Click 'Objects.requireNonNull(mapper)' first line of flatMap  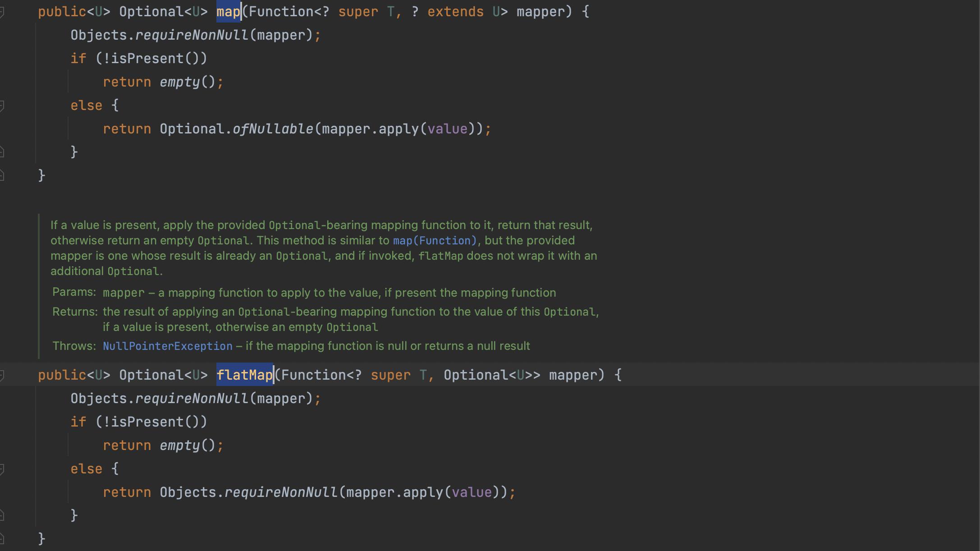coord(192,399)
